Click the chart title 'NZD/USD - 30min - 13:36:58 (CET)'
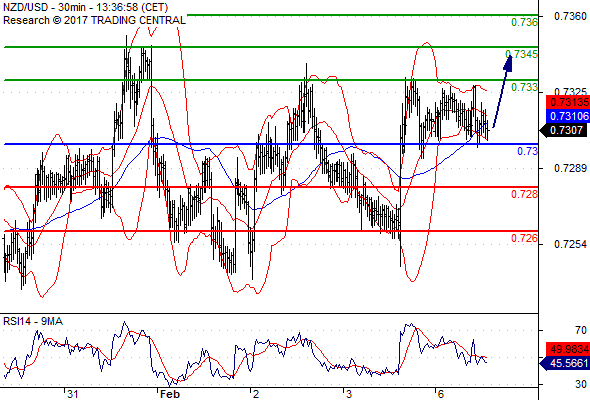590x400 pixels. pos(85,8)
